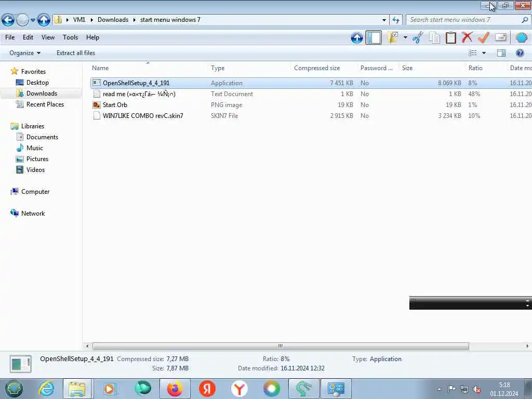Screen dimensions: 532x399
Task: Sort by the Name column header
Action: (100, 68)
